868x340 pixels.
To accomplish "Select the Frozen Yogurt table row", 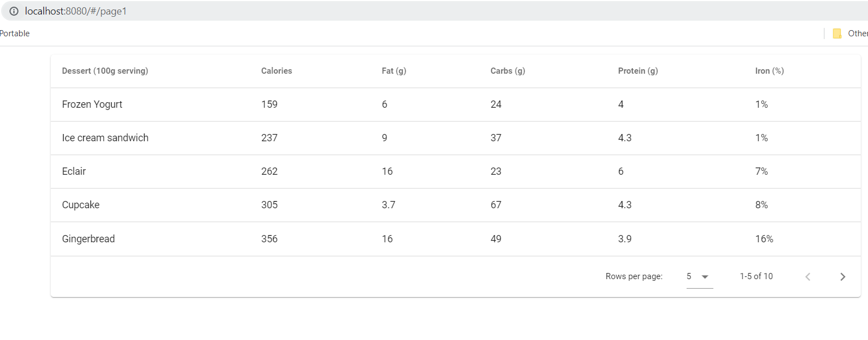I will click(x=223, y=104).
